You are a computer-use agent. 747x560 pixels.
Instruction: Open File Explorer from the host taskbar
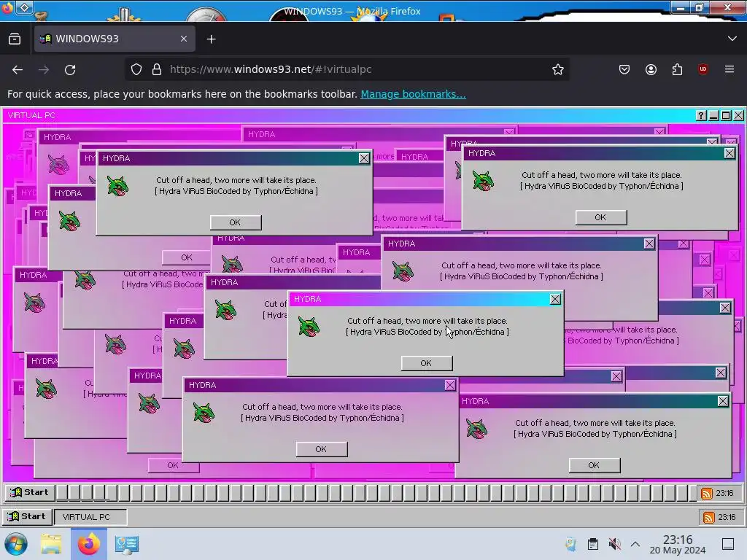point(52,544)
